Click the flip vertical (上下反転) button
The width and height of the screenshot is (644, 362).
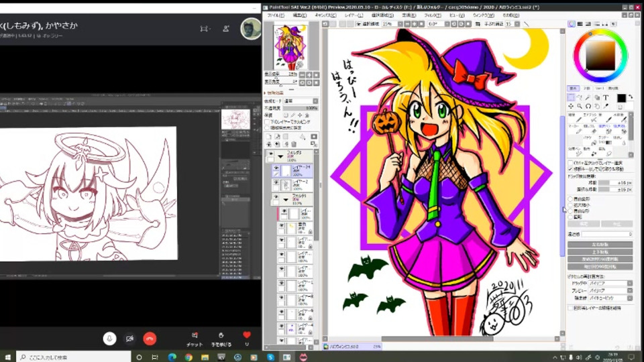pyautogui.click(x=600, y=252)
